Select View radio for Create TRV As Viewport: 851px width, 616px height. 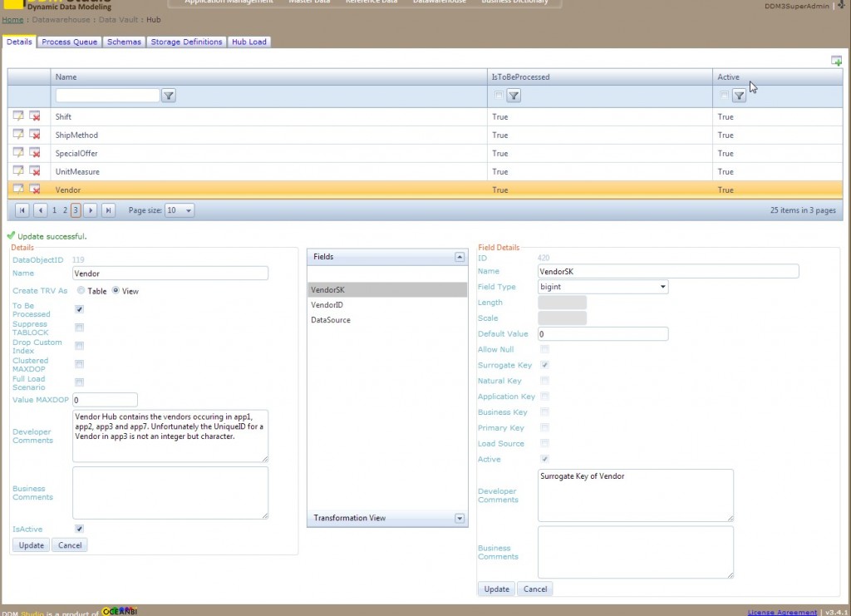pos(116,290)
